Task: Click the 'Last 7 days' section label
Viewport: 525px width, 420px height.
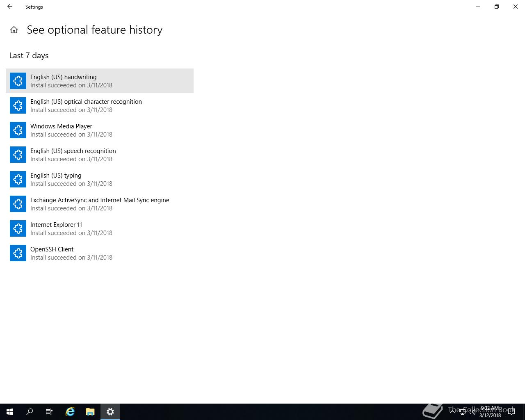Action: tap(29, 55)
